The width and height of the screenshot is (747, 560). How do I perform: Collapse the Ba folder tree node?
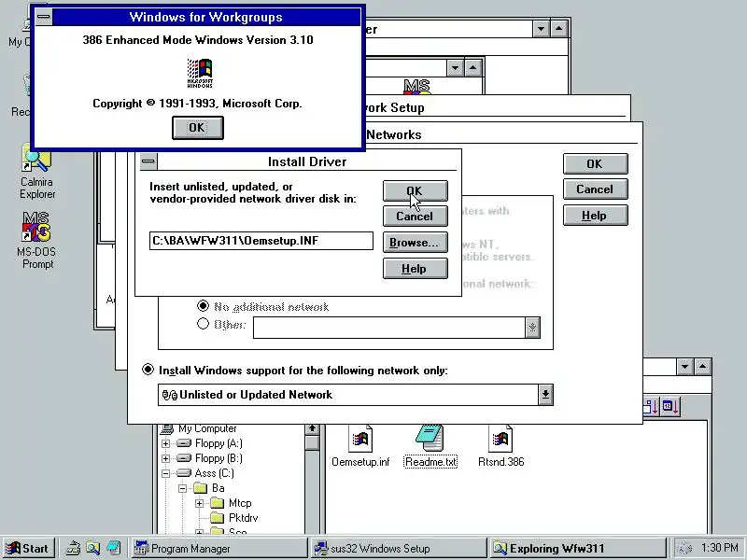pos(182,488)
